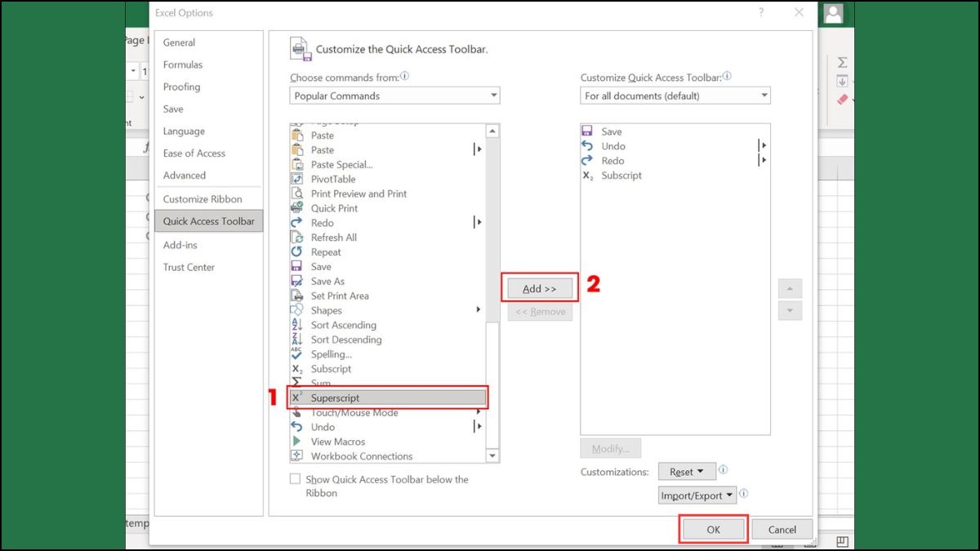Select Redo in the current toolbar list
This screenshot has height=551, width=980.
click(x=675, y=162)
